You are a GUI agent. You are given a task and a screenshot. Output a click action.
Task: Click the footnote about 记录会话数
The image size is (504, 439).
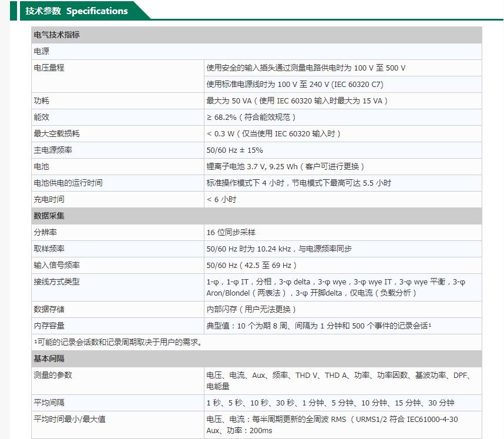coord(117,342)
